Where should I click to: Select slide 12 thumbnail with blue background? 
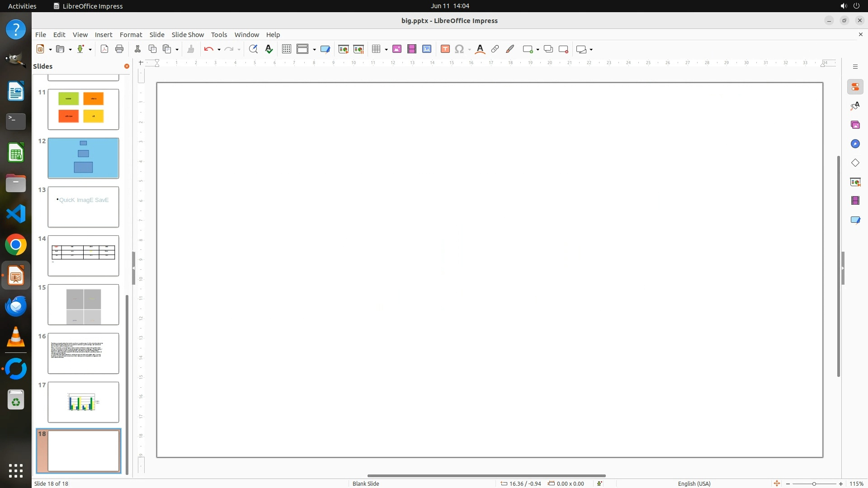tap(83, 158)
